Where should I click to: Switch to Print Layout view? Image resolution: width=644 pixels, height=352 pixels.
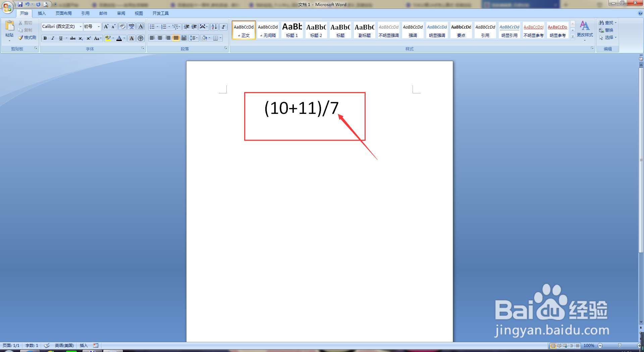tap(553, 346)
